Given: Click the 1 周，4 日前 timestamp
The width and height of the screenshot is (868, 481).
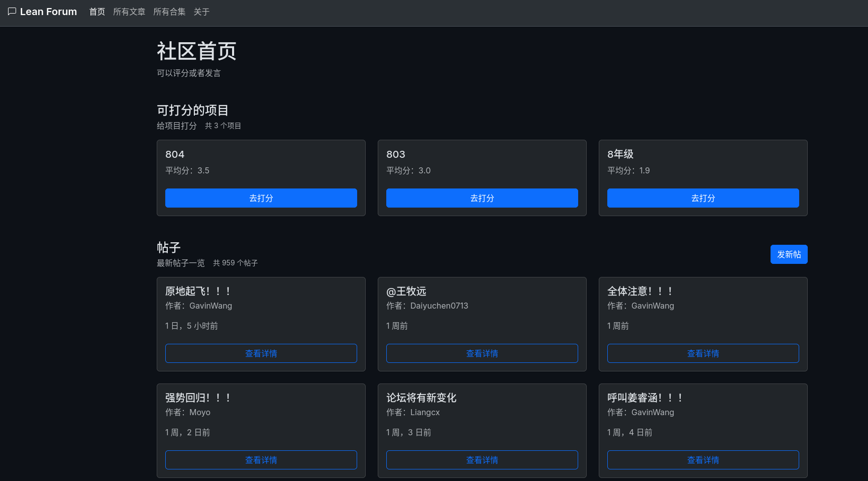Looking at the screenshot, I should pos(630,432).
